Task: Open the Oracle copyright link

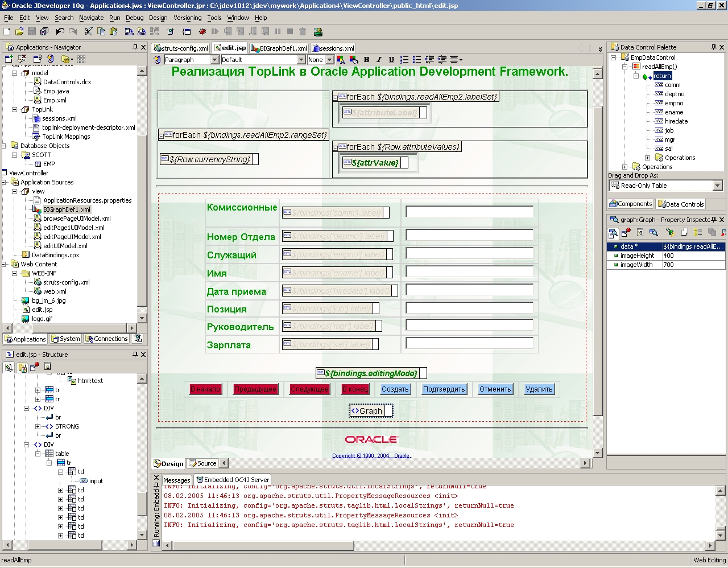Action: point(371,455)
